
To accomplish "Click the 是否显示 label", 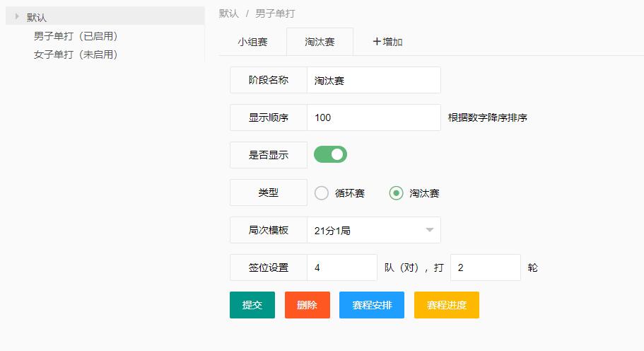I will pyautogui.click(x=269, y=155).
